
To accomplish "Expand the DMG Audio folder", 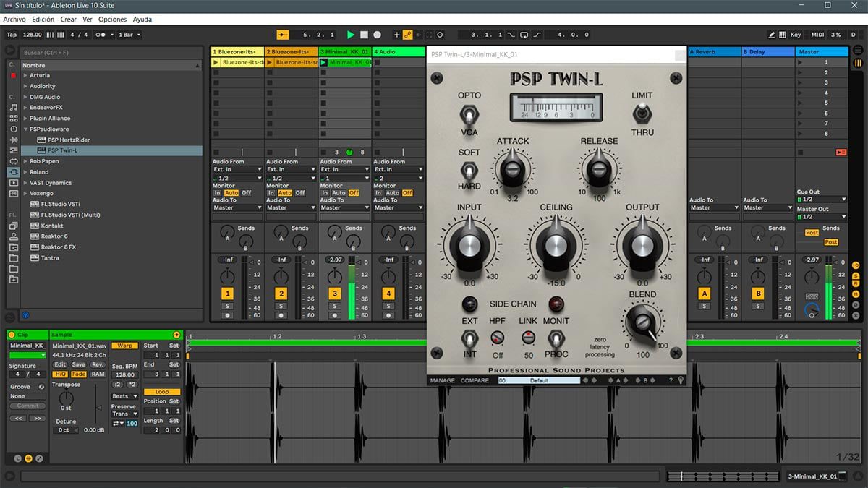I will click(26, 97).
